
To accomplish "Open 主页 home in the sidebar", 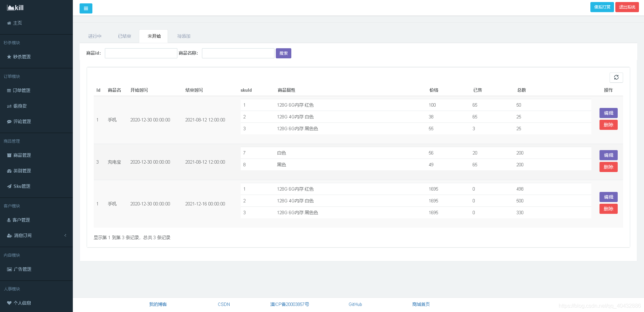I will [x=15, y=23].
